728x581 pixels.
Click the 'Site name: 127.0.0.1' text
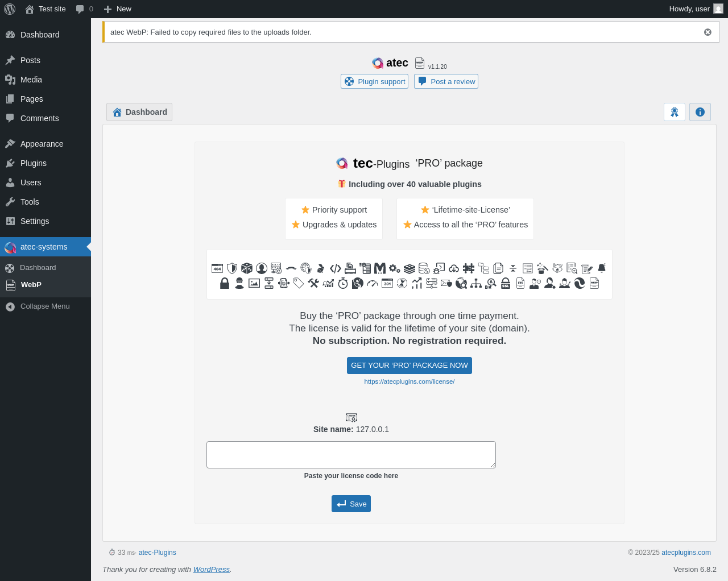coord(351,429)
